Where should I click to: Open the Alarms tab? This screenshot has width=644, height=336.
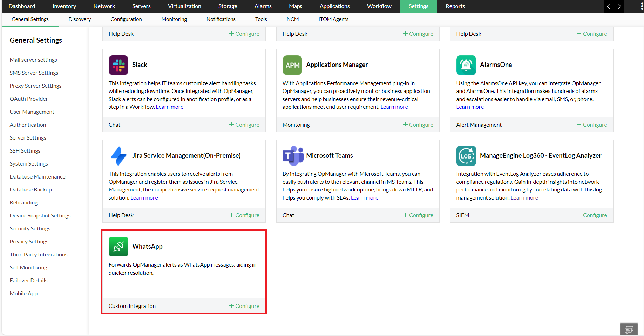(263, 6)
